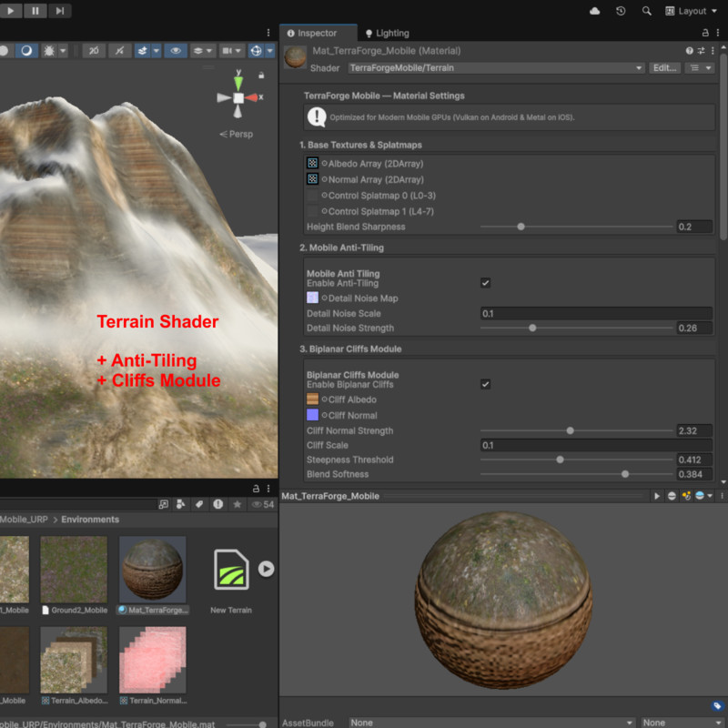728x728 pixels.
Task: Click the Cliff Scale input field
Action: point(596,445)
